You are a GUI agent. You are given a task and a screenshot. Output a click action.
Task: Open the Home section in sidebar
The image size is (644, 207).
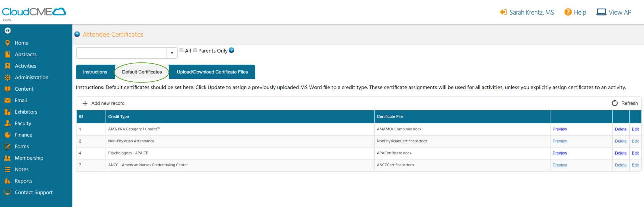coord(21,43)
